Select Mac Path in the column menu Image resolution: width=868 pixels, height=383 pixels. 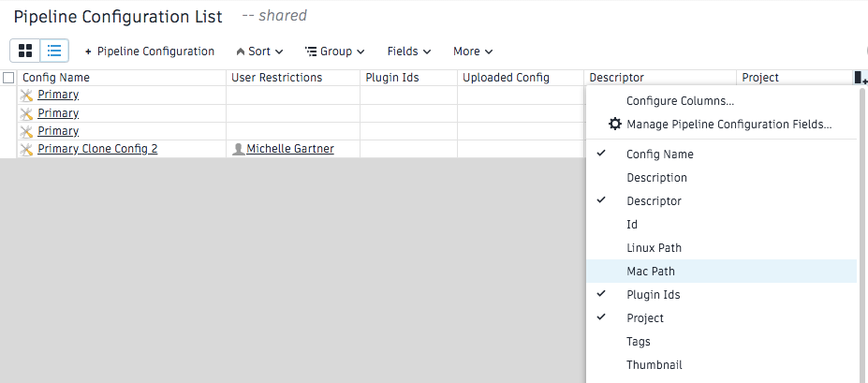tap(651, 271)
